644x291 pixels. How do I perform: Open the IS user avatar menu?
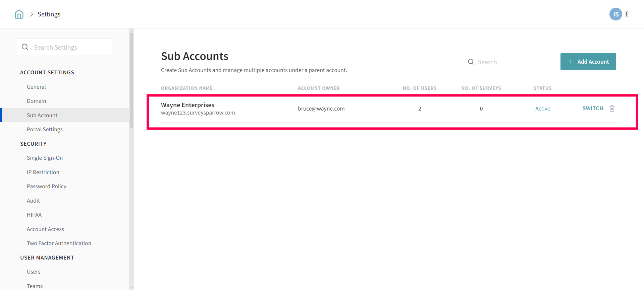pos(615,14)
